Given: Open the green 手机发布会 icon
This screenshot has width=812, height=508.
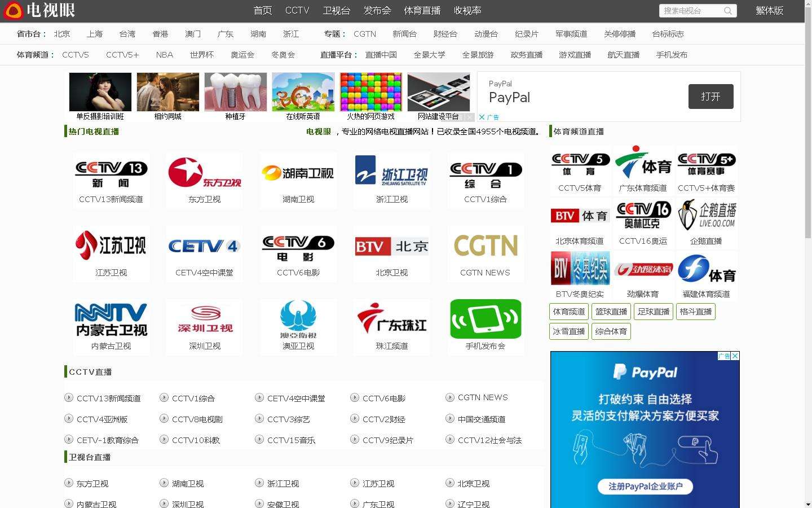Looking at the screenshot, I should pos(486,319).
